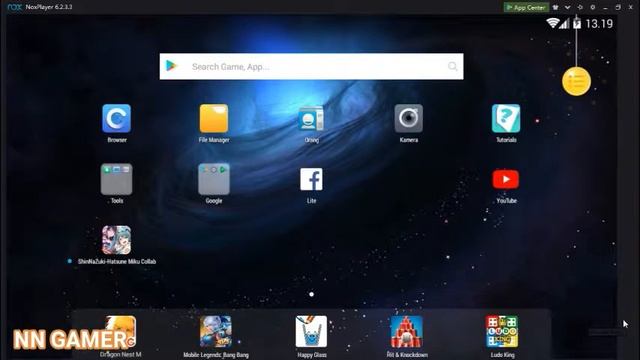Screen dimensions: 640x360
Task: Click the cellular signal indicator
Action: (x=564, y=24)
